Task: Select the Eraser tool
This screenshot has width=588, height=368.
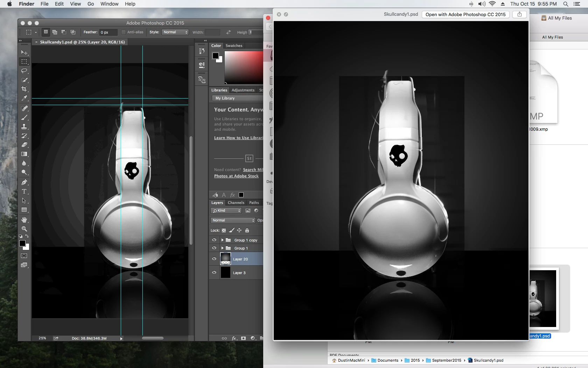Action: pos(24,145)
